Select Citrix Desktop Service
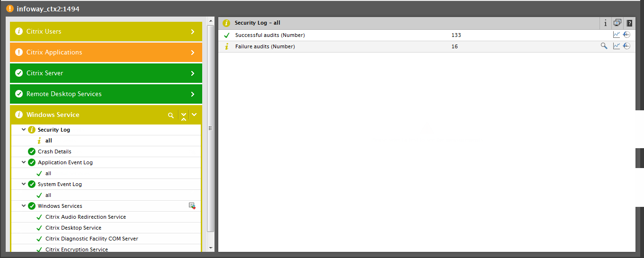 pyautogui.click(x=73, y=228)
